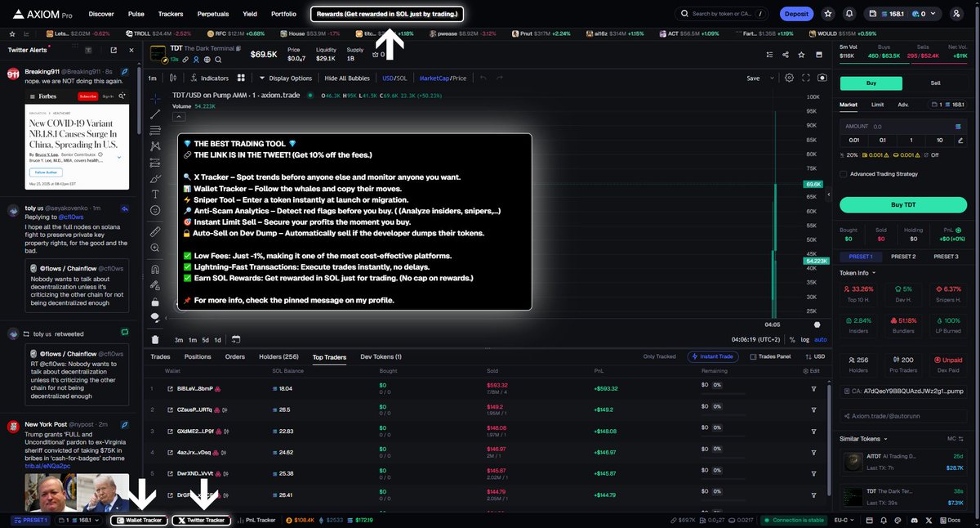Select the crosshair cursor tool
The height and width of the screenshot is (528, 980).
pyautogui.click(x=155, y=98)
